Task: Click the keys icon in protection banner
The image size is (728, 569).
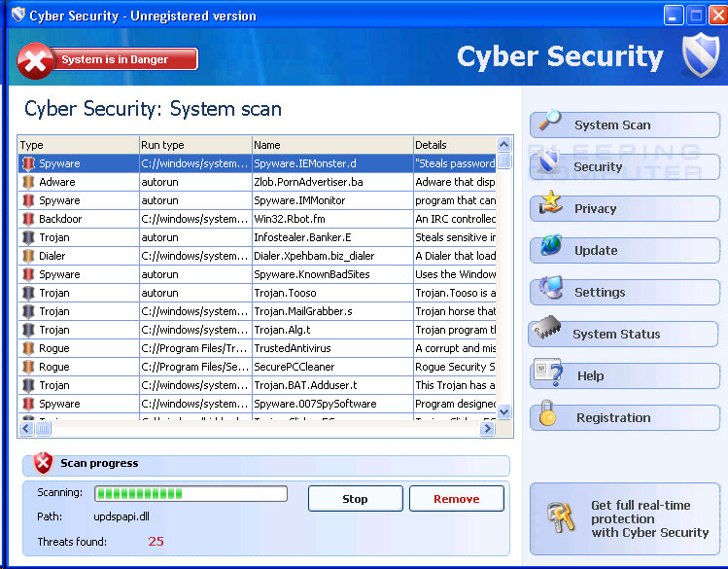Action: coord(562,517)
